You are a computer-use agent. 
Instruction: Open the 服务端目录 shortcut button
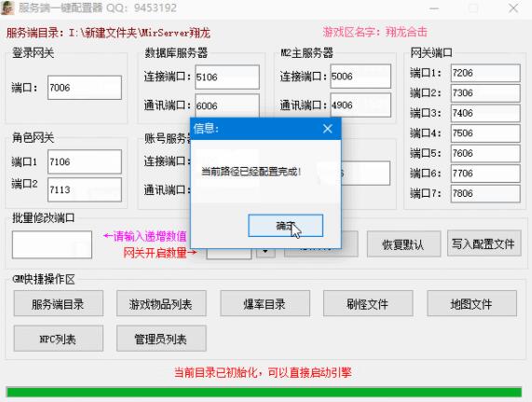click(x=59, y=303)
